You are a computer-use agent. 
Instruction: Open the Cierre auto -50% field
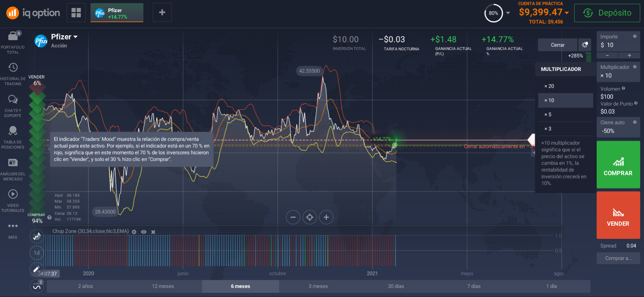[x=618, y=127]
